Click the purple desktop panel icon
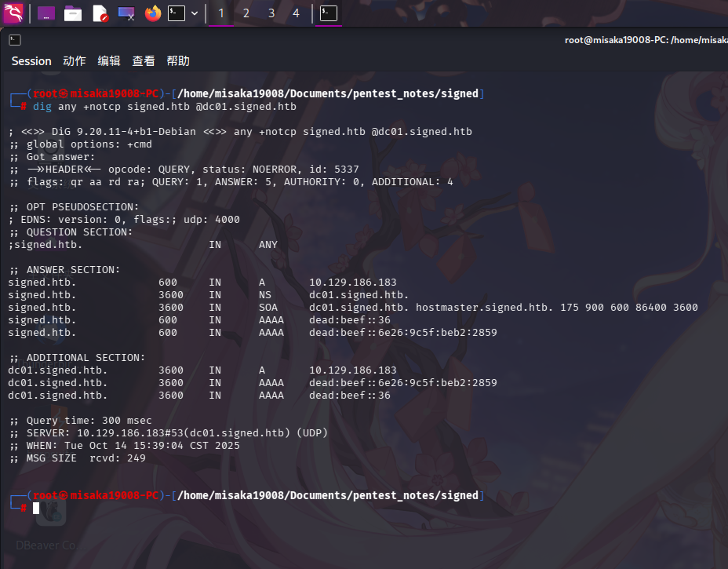This screenshot has width=728, height=569. click(46, 13)
